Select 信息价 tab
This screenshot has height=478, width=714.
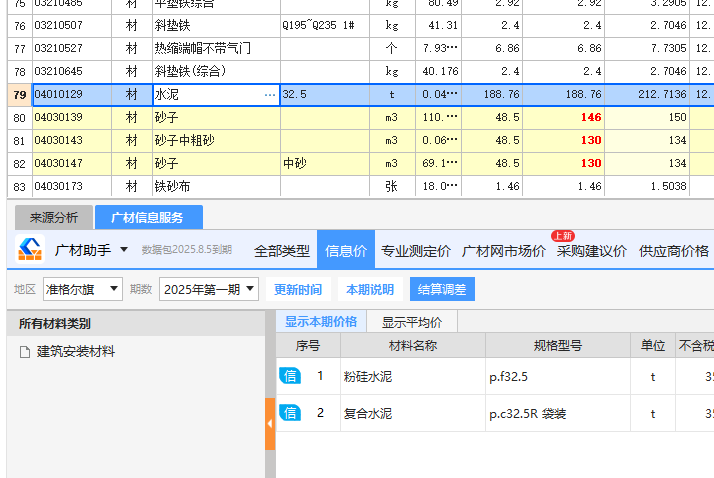346,249
